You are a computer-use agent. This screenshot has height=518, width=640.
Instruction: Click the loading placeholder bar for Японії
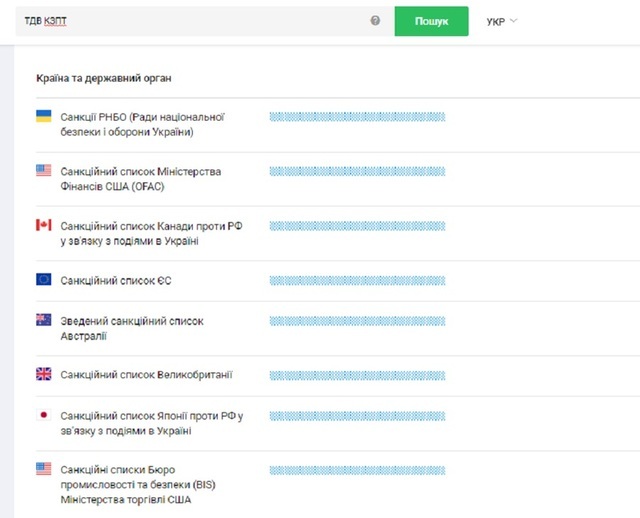357,416
